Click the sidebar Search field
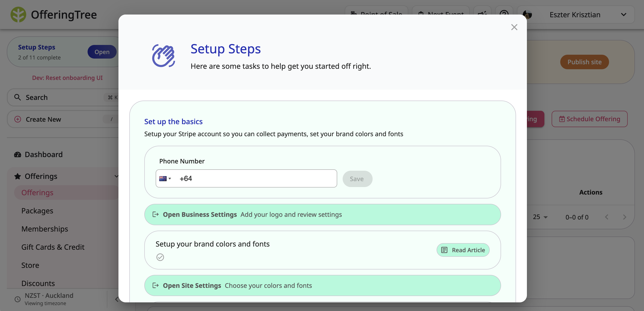The width and height of the screenshot is (644, 311). [x=63, y=97]
